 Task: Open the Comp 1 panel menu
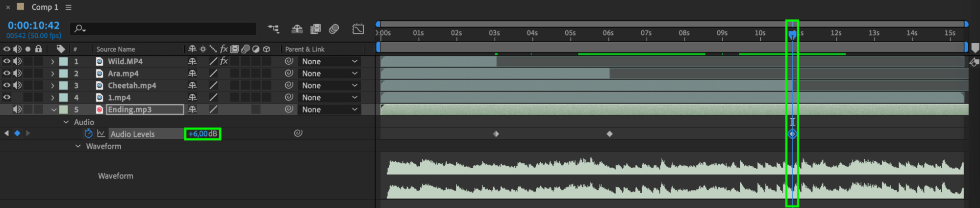(69, 7)
